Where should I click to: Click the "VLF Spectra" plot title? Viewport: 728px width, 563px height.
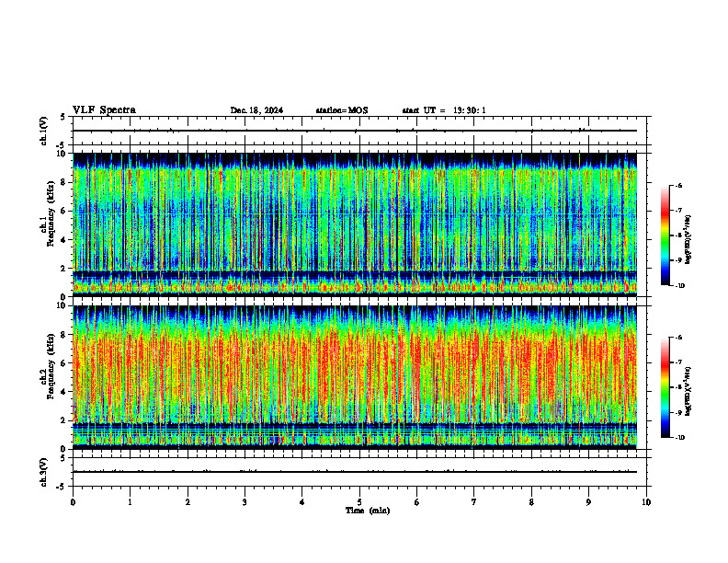point(104,110)
